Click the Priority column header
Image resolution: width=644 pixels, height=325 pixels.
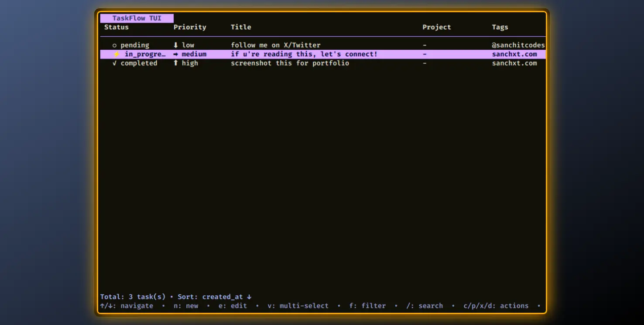point(190,27)
